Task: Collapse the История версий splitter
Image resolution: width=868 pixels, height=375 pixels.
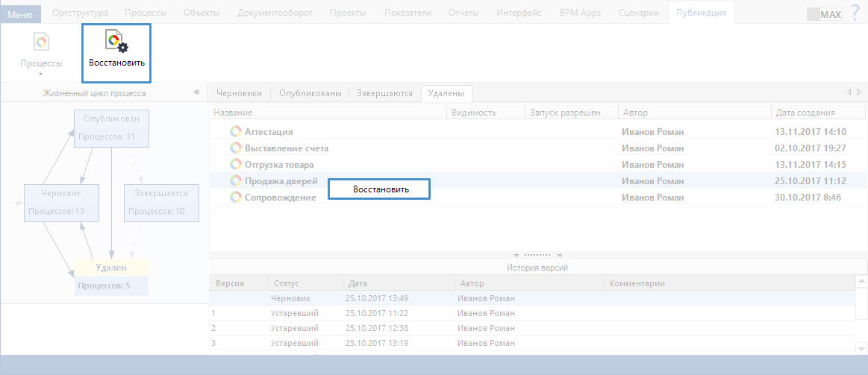Action: [x=538, y=255]
